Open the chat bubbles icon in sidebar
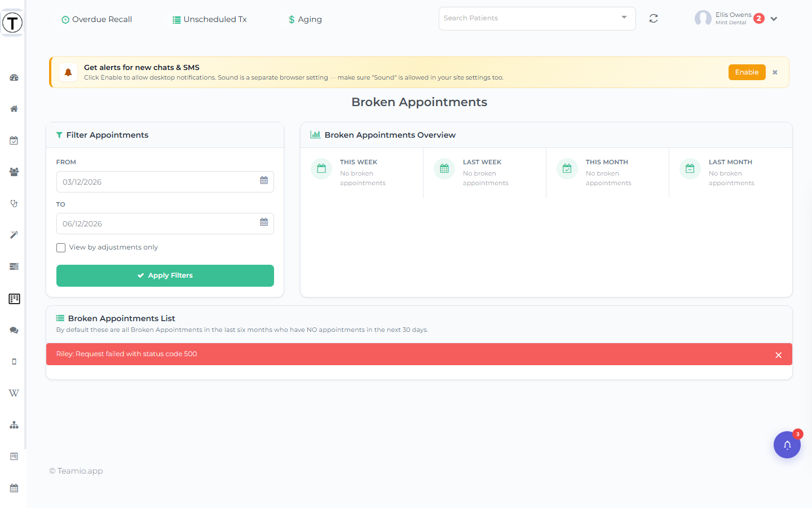812x508 pixels. (14, 330)
